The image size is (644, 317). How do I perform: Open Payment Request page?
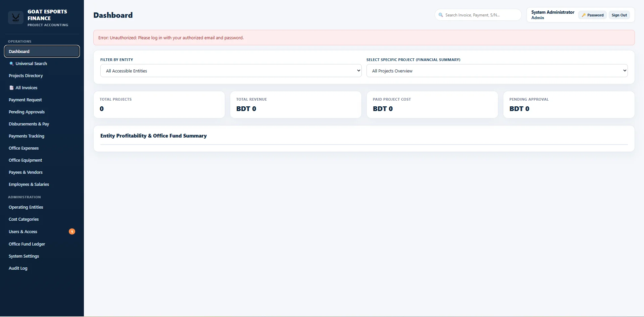(x=42, y=100)
